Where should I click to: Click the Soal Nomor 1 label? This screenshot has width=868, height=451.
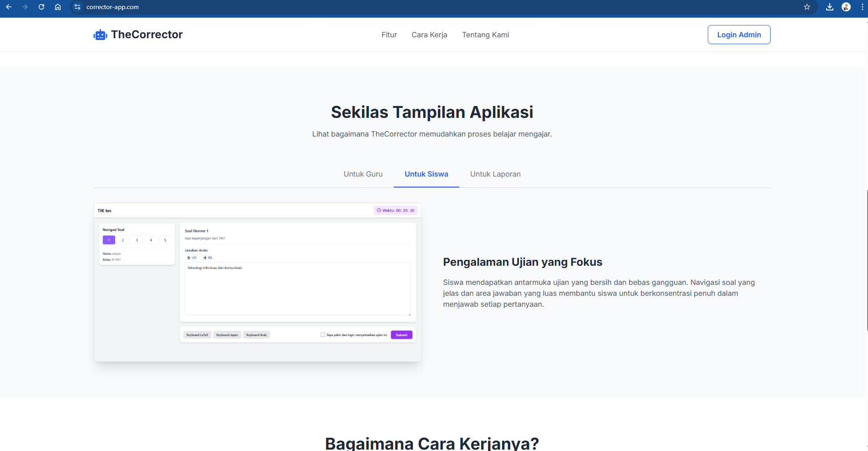point(197,231)
